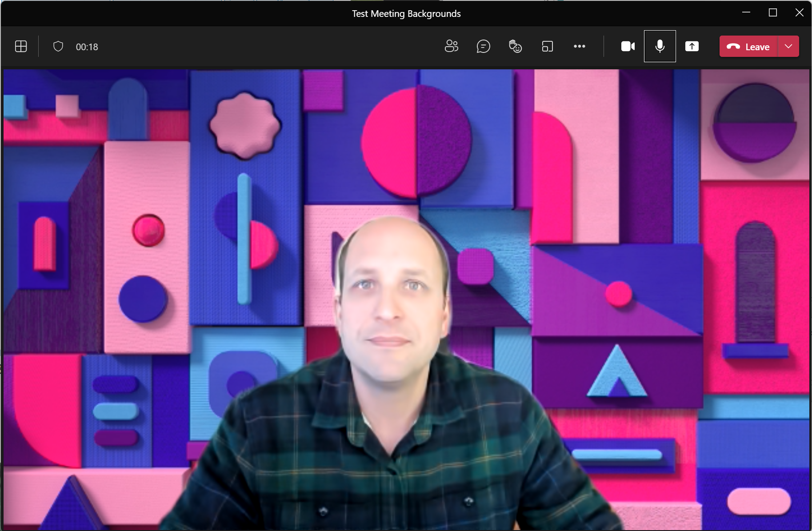Open More actions ellipsis menu
This screenshot has height=531, width=812.
tap(579, 46)
